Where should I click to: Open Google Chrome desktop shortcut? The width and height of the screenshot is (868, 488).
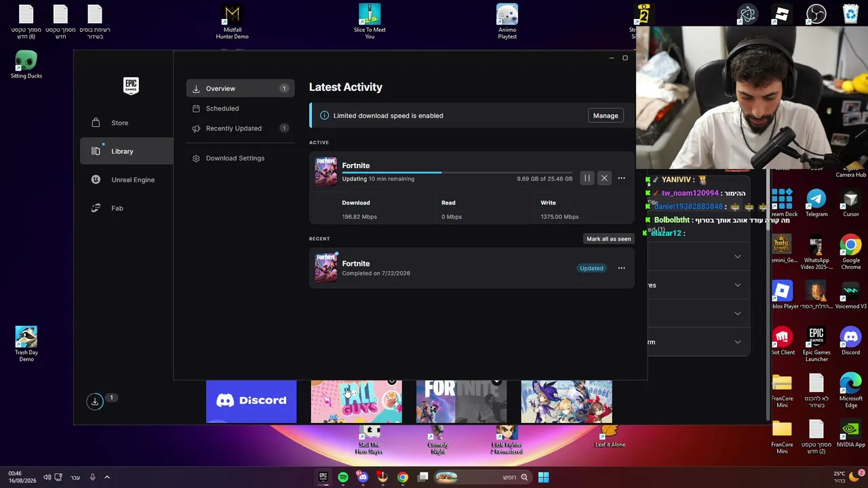[850, 253]
